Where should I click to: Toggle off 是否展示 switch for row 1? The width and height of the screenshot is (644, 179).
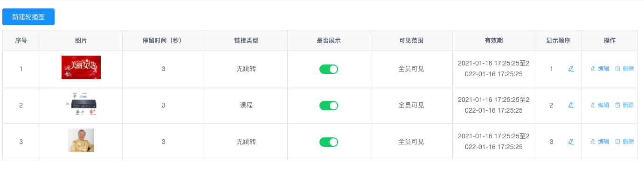pos(329,69)
